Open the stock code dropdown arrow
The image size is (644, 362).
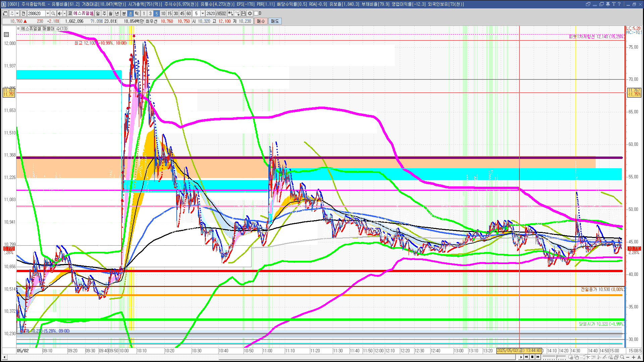point(48,13)
